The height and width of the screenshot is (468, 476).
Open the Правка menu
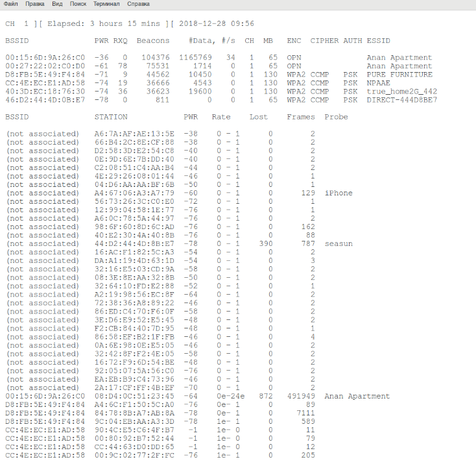35,4
